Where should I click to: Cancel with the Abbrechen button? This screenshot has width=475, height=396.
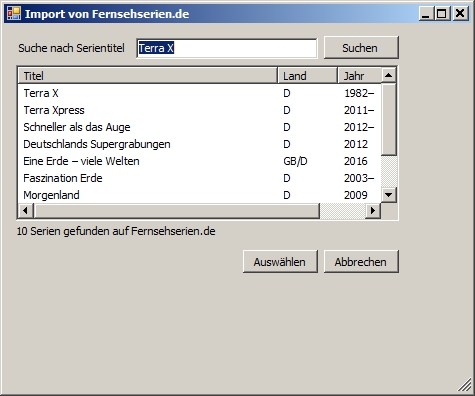coord(361,262)
